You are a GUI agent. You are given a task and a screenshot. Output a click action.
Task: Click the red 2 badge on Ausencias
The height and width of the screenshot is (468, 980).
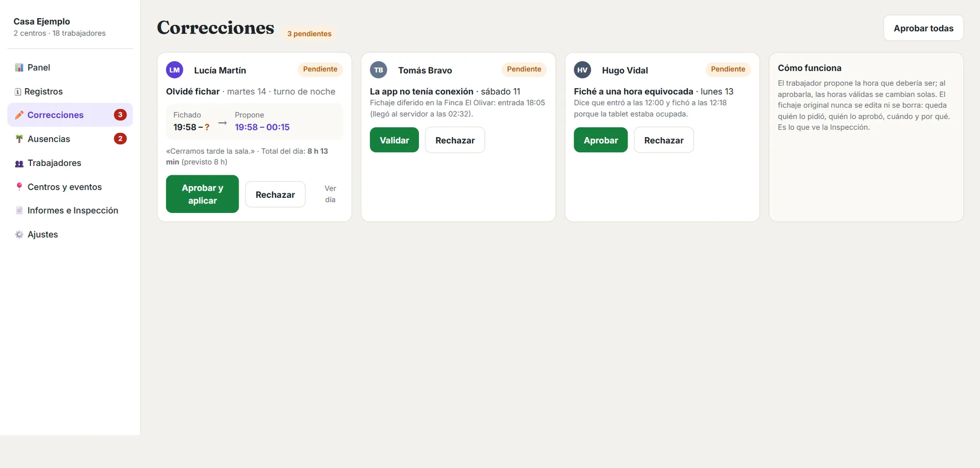pos(120,139)
